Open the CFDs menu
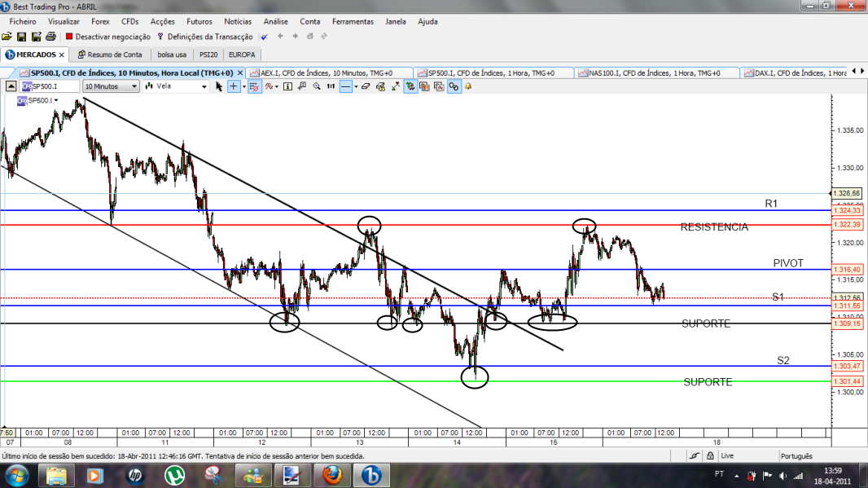868x488 pixels. click(130, 22)
